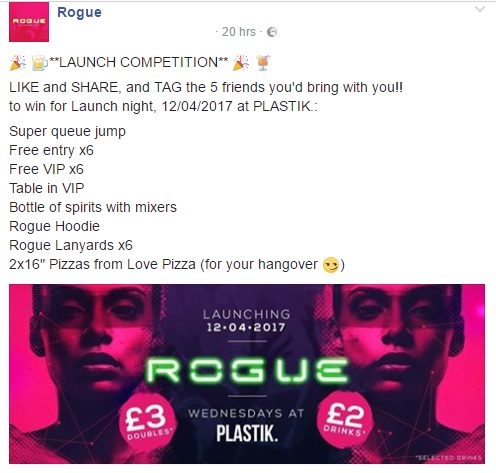This screenshot has height=473, width=496.
Task: Click the cocktail glass emoji
Action: [x=263, y=63]
